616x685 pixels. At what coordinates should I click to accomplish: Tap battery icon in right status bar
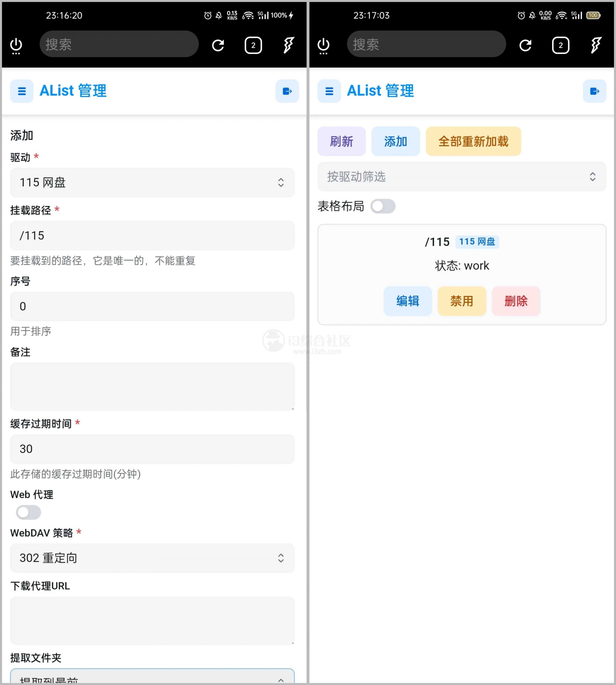coord(593,15)
